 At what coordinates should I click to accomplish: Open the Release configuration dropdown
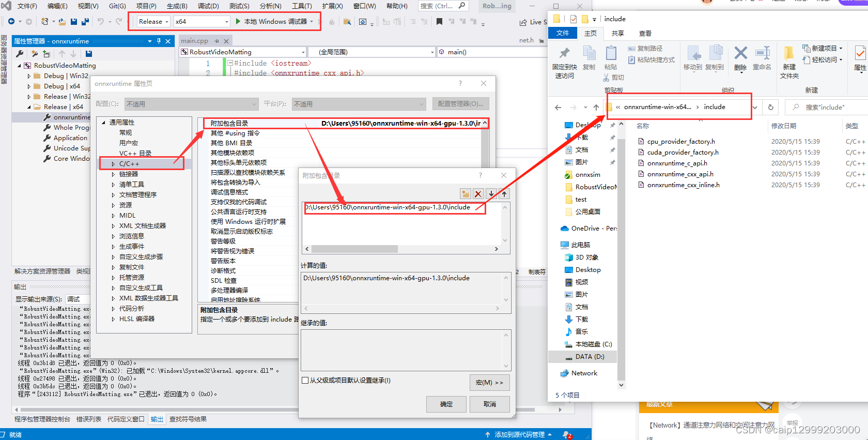(x=153, y=22)
